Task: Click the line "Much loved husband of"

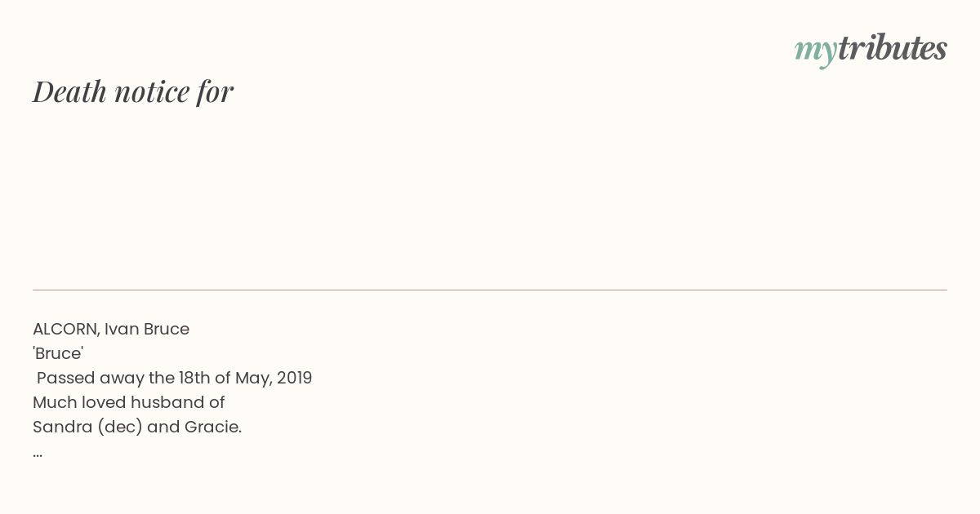Action: tap(129, 403)
